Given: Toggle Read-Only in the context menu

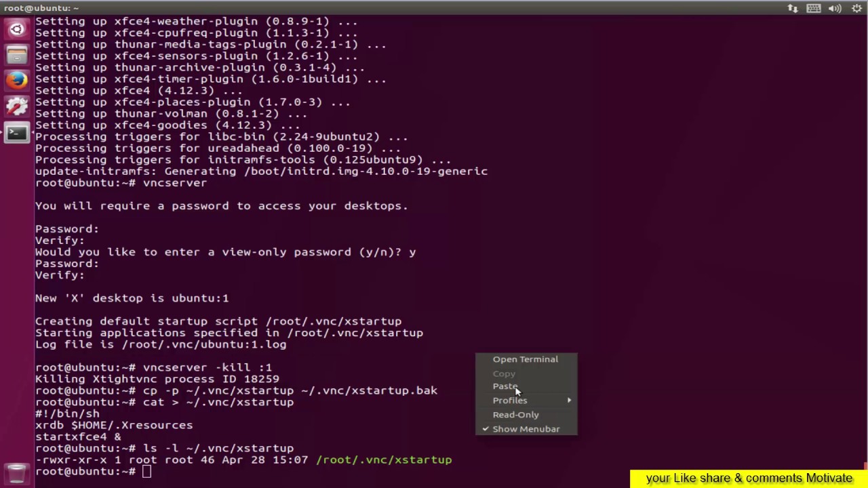Looking at the screenshot, I should (x=526, y=415).
